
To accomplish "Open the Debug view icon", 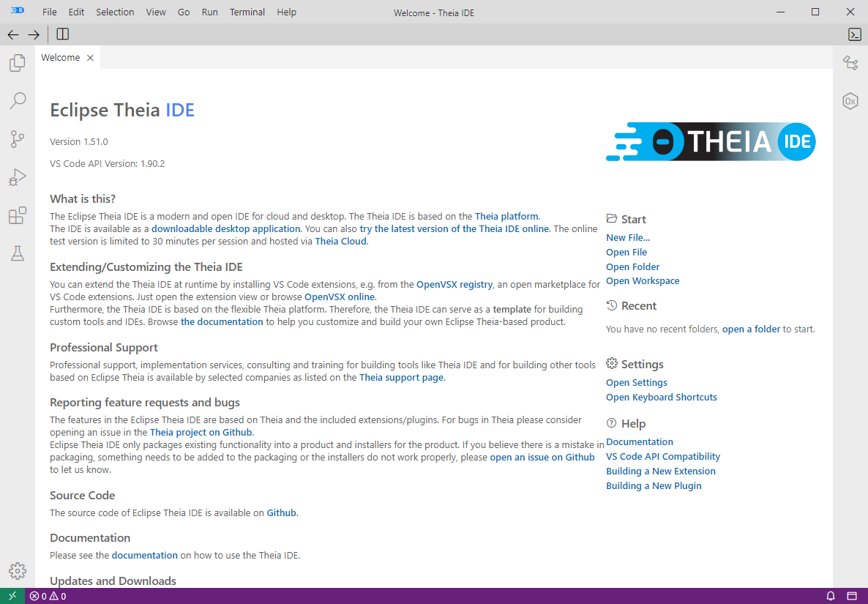I will pyautogui.click(x=17, y=177).
